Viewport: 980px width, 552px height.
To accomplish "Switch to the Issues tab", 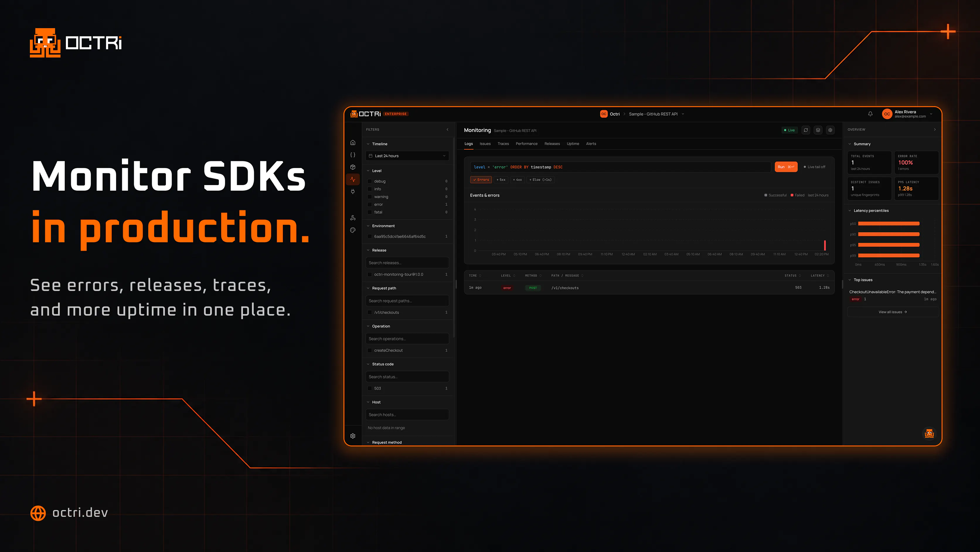I will coord(485,143).
